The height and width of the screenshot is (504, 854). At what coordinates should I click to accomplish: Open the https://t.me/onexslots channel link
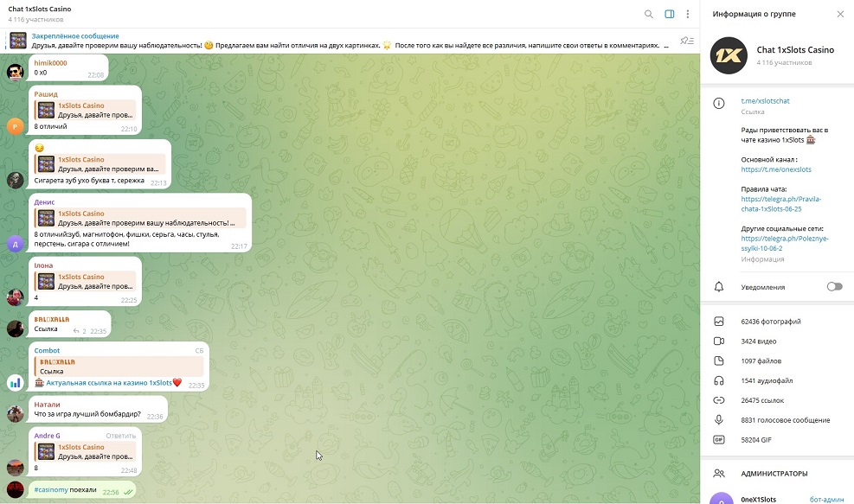coord(776,169)
